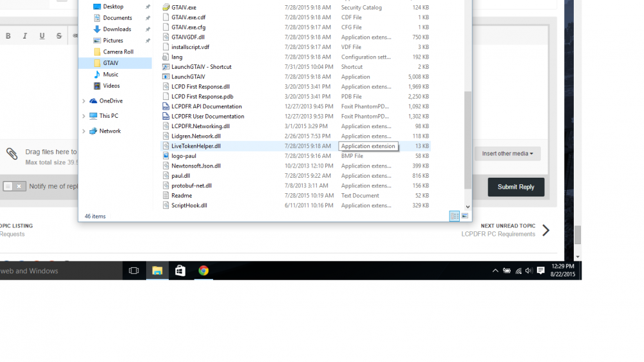The image size is (644, 362).
Task: Show hidden system tray icons
Action: pyautogui.click(x=495, y=271)
